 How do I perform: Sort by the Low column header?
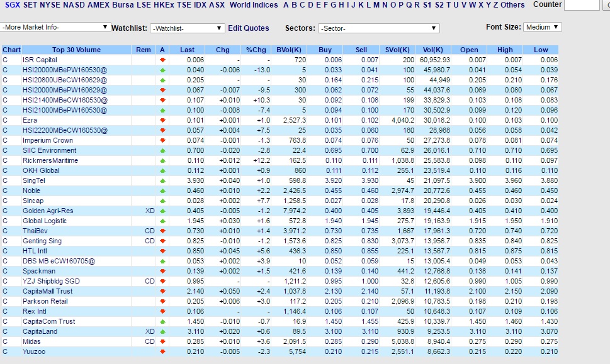pyautogui.click(x=541, y=50)
